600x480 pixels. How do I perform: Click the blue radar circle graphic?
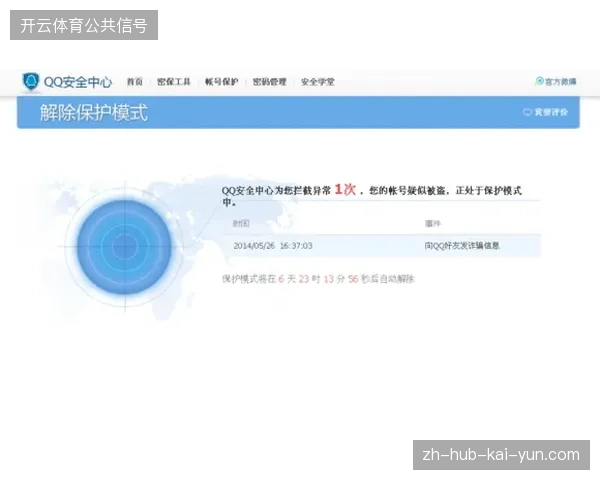pos(125,247)
